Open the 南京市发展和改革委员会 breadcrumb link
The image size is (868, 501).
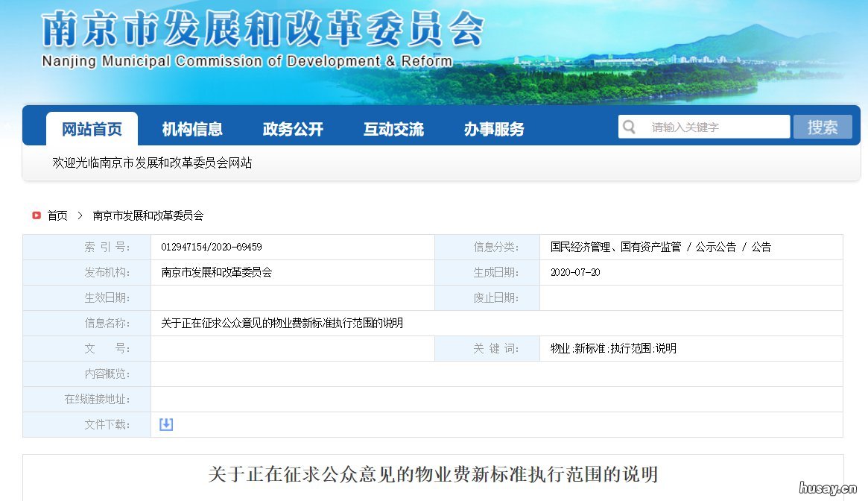(148, 215)
